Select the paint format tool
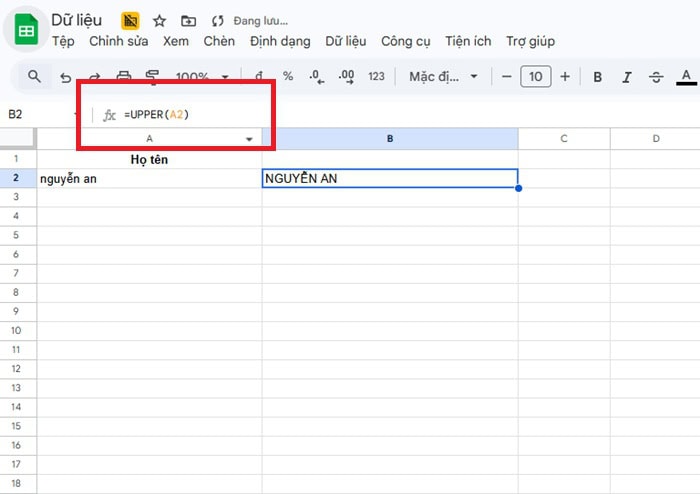This screenshot has height=494, width=700. [153, 77]
